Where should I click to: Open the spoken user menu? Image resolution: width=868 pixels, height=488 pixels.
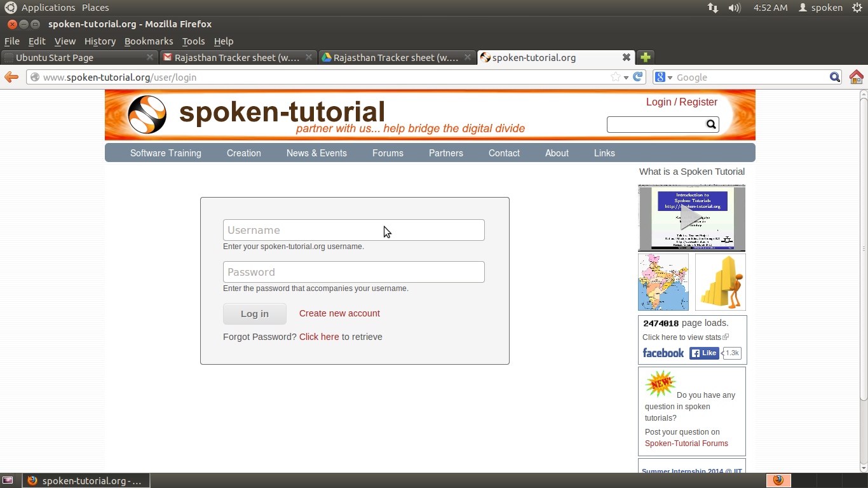pos(820,8)
